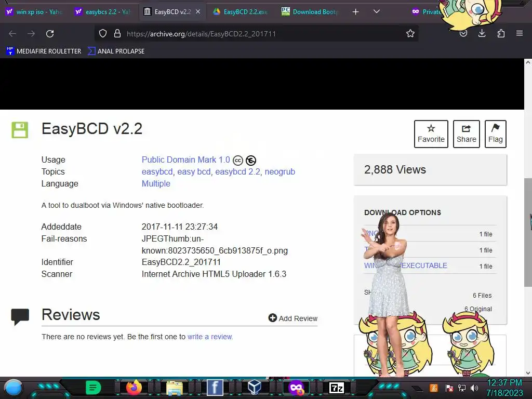Open the easybcd 2.2 topic link
The height and width of the screenshot is (399, 532).
click(x=237, y=171)
